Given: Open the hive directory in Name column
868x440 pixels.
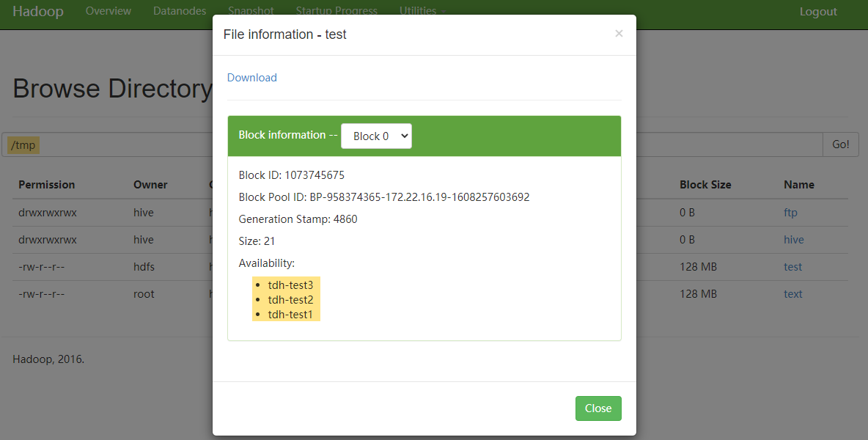Looking at the screenshot, I should (793, 240).
